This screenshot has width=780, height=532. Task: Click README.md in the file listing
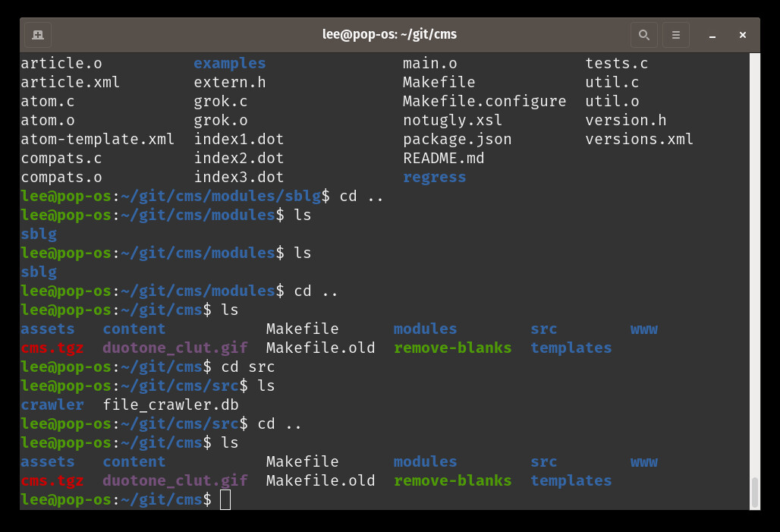tap(443, 158)
